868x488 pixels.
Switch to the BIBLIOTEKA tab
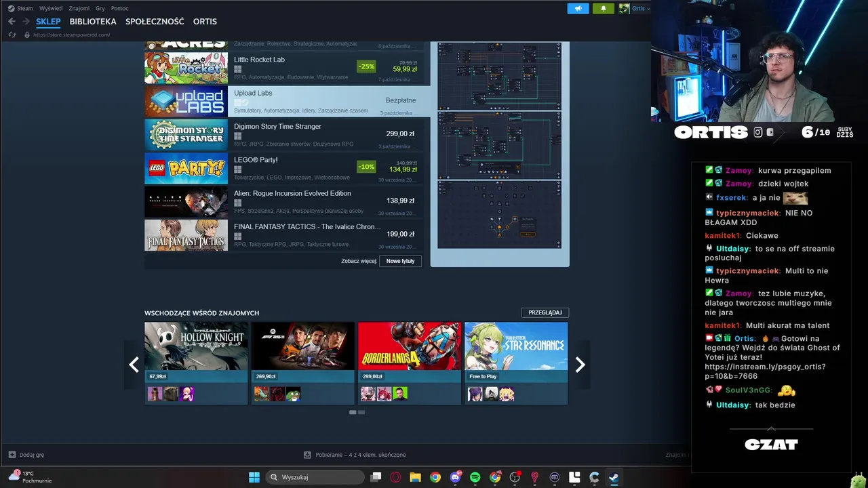coord(93,22)
